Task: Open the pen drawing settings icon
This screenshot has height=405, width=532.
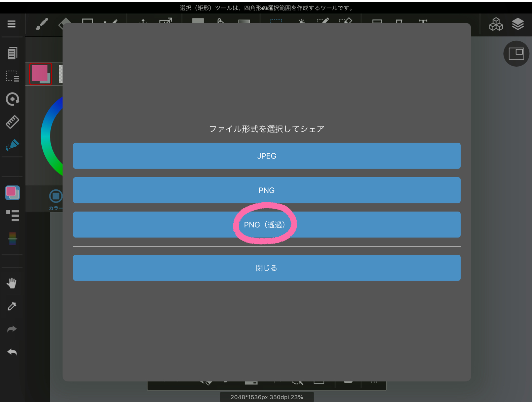Action: click(12, 145)
